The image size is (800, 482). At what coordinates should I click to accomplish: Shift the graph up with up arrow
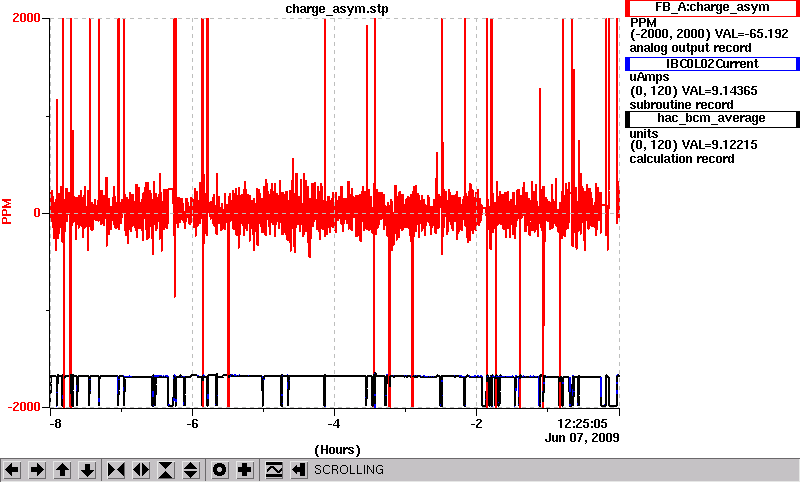(x=62, y=470)
